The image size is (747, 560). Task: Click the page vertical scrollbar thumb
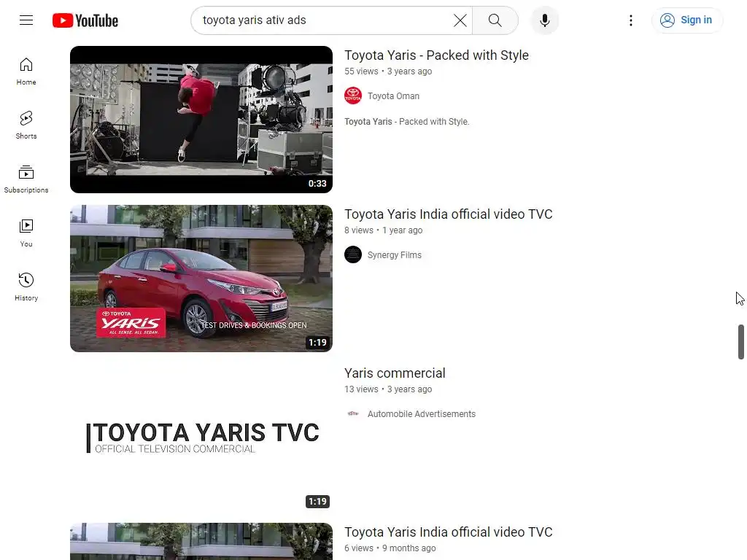tap(741, 342)
